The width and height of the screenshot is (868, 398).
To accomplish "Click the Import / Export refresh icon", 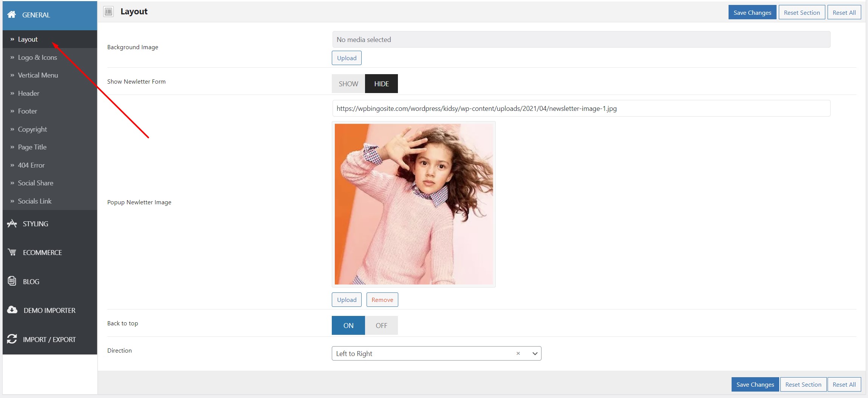I will 12,339.
